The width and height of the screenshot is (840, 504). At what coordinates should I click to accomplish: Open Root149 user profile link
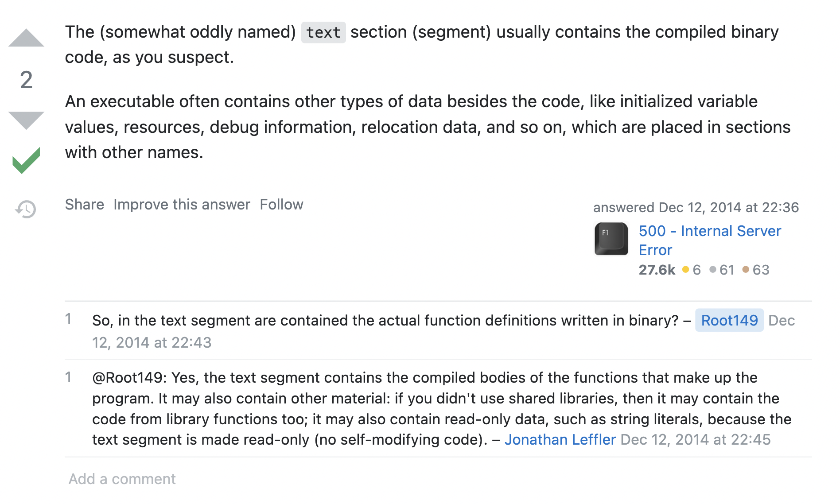(729, 320)
